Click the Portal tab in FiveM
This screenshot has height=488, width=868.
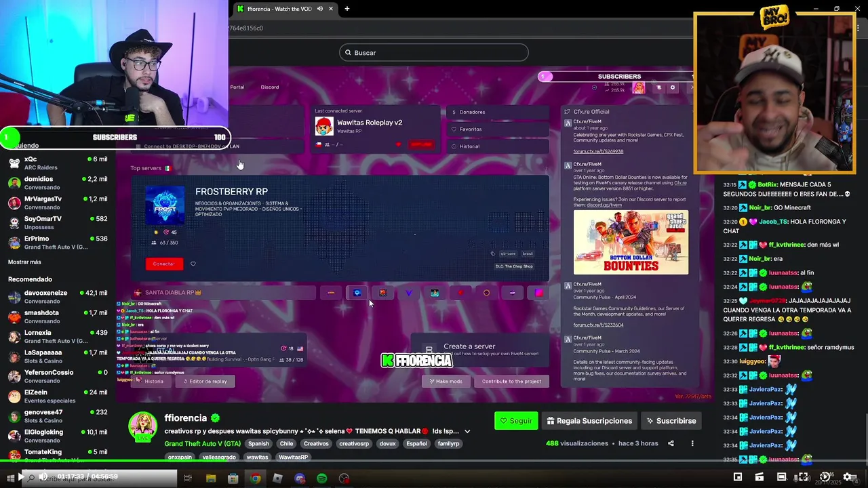[x=237, y=87]
